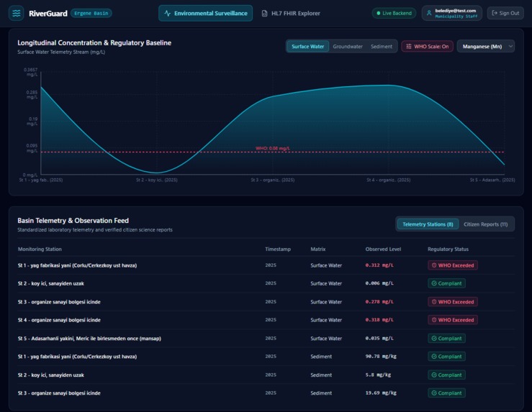The width and height of the screenshot is (532, 412).
Task: Open the Manganese (Mn) parameter dropdown
Action: pyautogui.click(x=486, y=47)
